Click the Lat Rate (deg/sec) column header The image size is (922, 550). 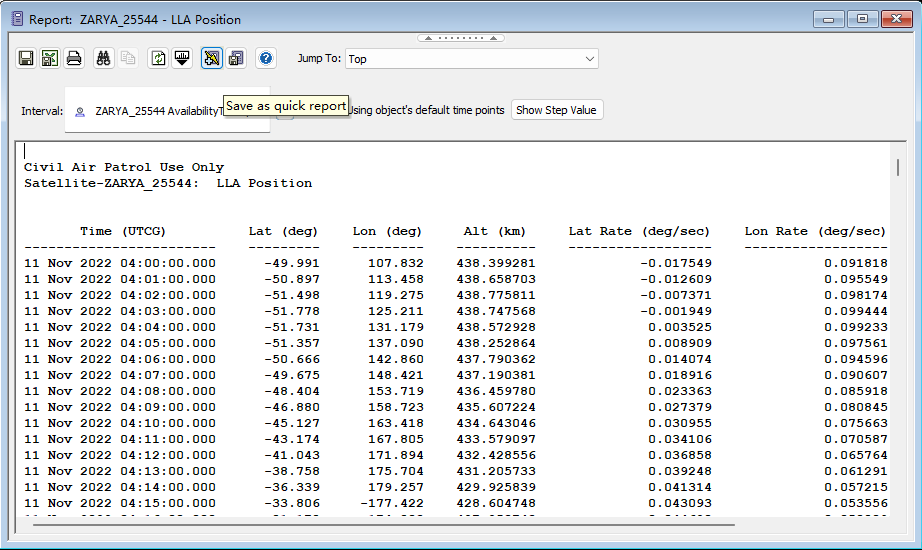coord(639,231)
